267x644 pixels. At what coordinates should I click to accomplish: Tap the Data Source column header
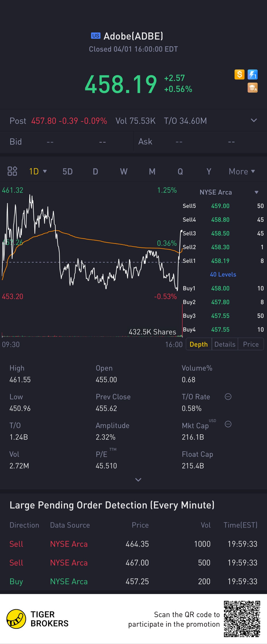coord(70,525)
